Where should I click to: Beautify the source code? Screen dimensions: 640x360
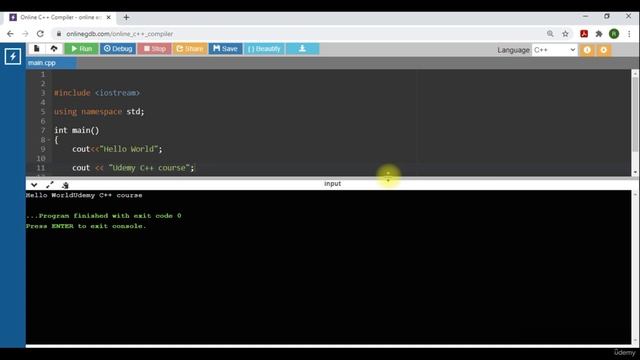coord(264,49)
